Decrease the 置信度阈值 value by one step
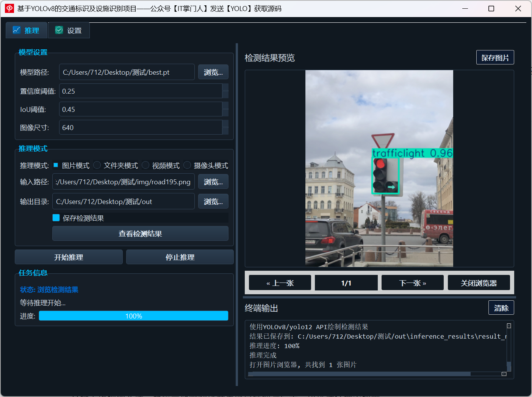The height and width of the screenshot is (397, 532). pyautogui.click(x=225, y=95)
